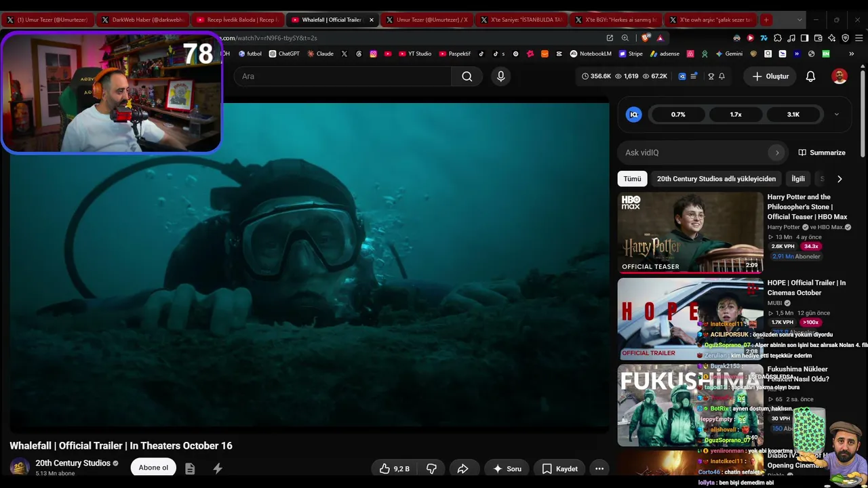Open the Claude bookmark
Viewport: 868px width, 488px height.
320,54
